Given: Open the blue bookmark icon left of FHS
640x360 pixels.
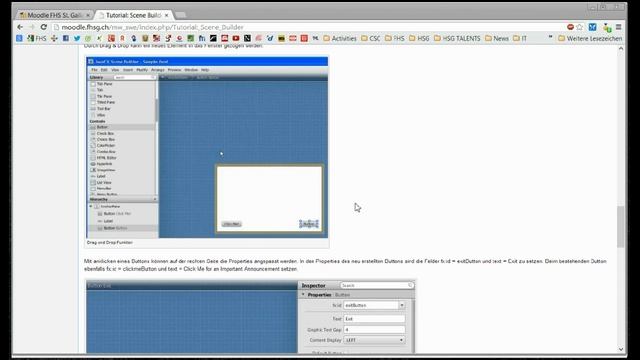Looking at the screenshot, I should tap(19, 38).
